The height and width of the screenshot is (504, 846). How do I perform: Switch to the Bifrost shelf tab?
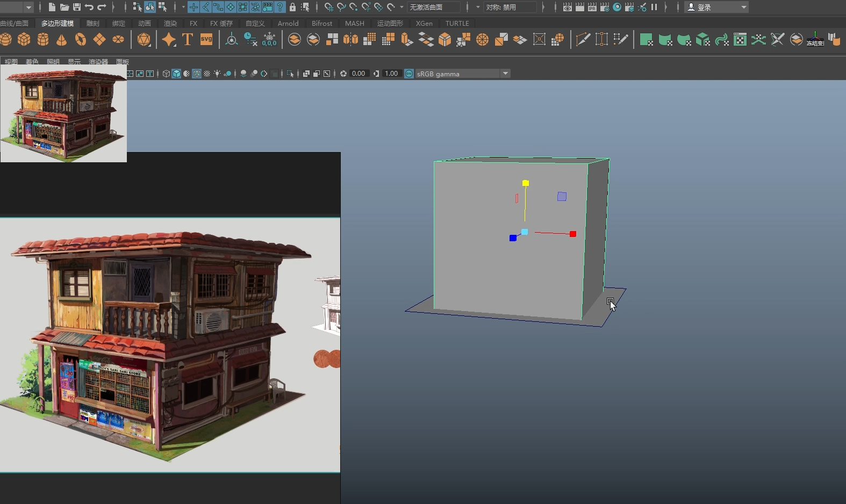pyautogui.click(x=322, y=23)
